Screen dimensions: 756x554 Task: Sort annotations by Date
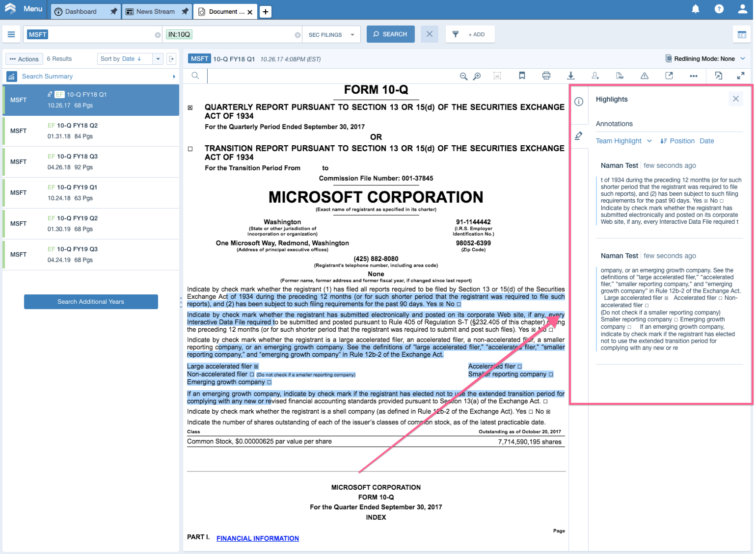point(707,141)
